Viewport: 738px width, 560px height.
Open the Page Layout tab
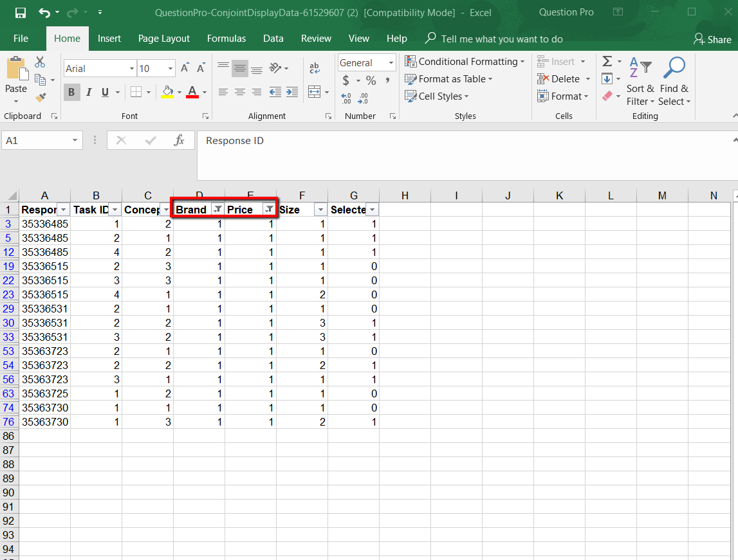point(164,39)
